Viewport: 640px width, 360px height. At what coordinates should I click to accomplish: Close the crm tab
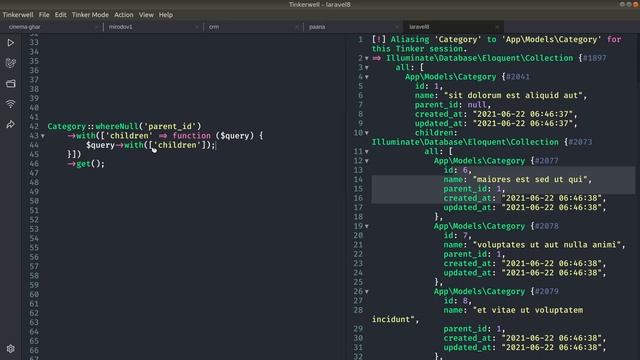(x=297, y=27)
